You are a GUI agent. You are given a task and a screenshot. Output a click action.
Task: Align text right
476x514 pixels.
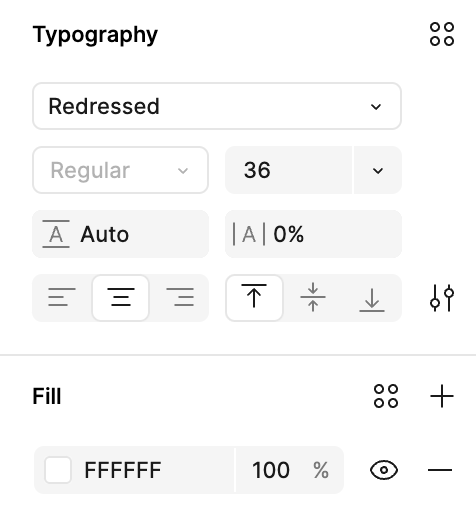pyautogui.click(x=180, y=297)
